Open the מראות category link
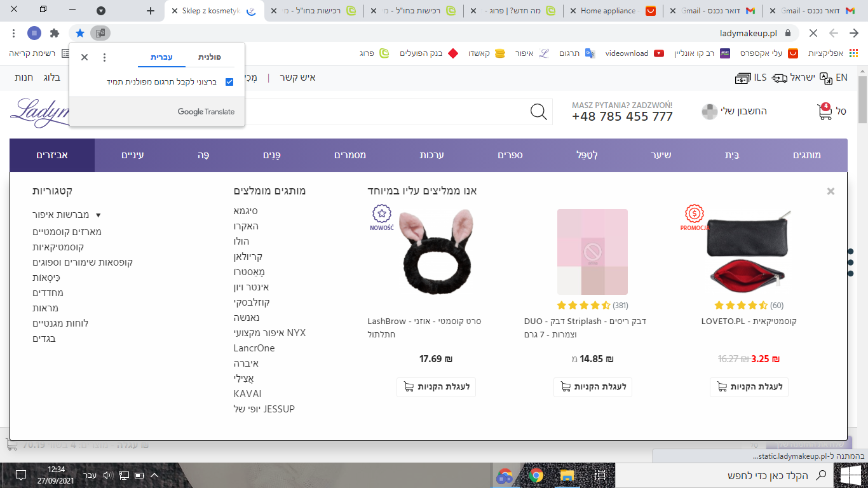The height and width of the screenshot is (488, 868). point(45,308)
